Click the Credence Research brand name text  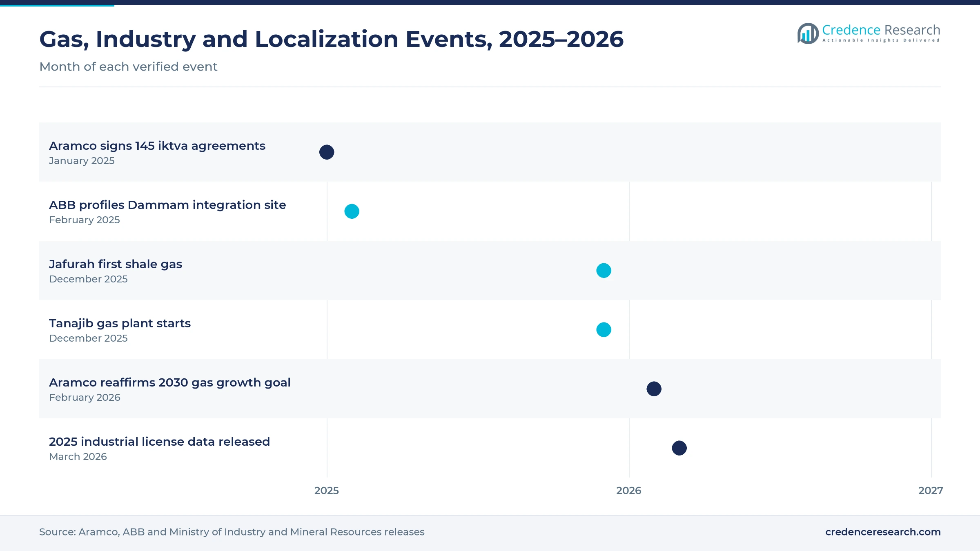tap(881, 30)
